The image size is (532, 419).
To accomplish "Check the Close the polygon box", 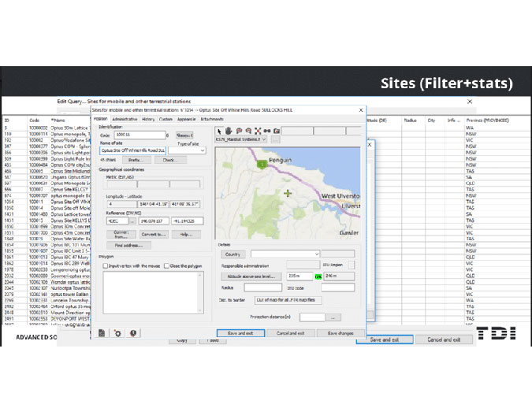I will coord(166,266).
